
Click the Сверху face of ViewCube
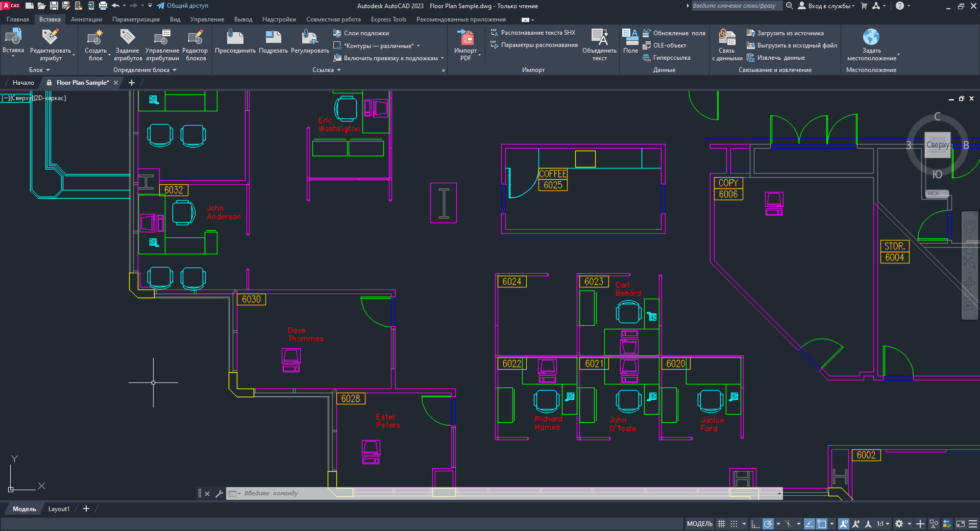click(x=938, y=145)
